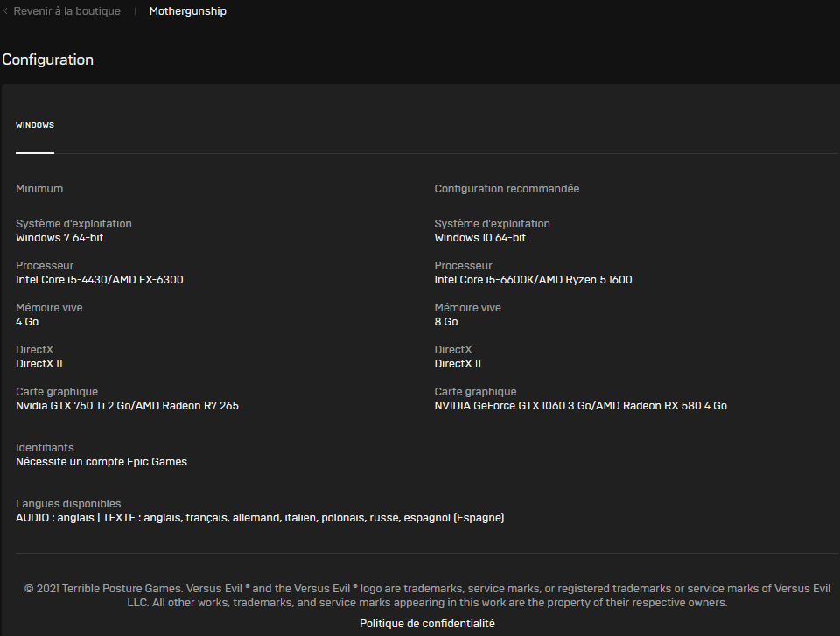Click Nvidia GTX 750 Ti 2 Go value
Image resolution: width=840 pixels, height=636 pixels.
click(x=127, y=406)
